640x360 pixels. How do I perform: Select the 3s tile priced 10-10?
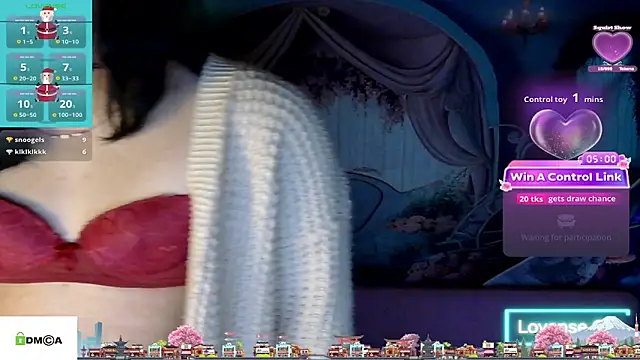(x=68, y=33)
